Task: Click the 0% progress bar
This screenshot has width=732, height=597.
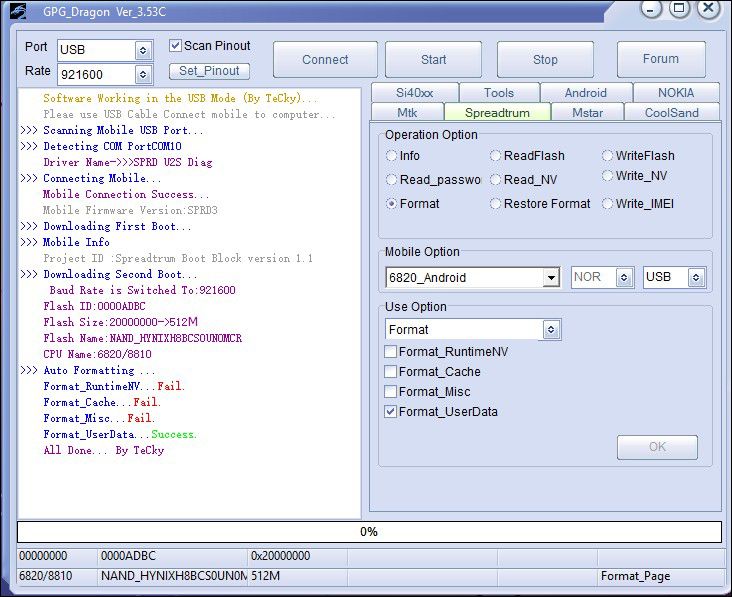Action: pyautogui.click(x=368, y=532)
